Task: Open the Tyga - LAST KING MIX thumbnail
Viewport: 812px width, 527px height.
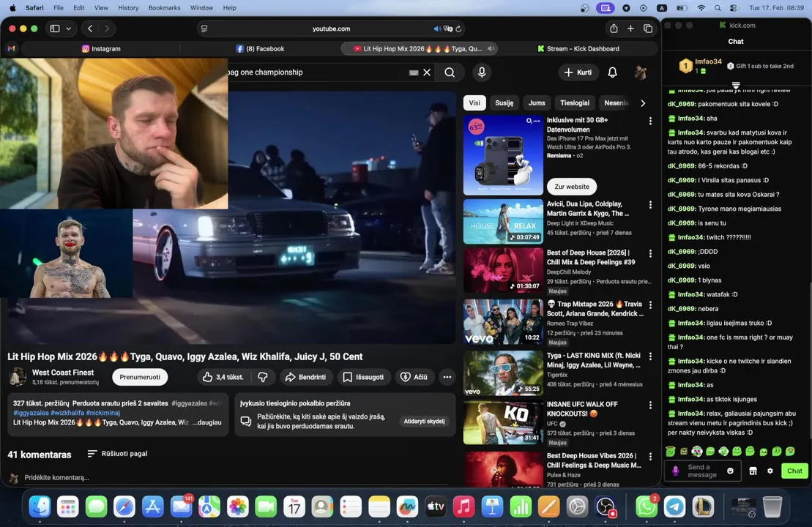Action: [503, 373]
